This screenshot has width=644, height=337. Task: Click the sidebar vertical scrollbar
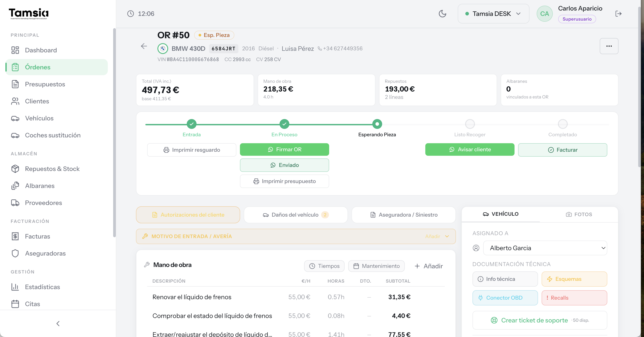(x=114, y=133)
